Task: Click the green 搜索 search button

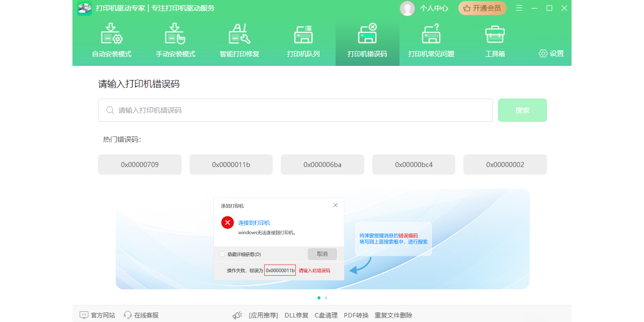Action: pyautogui.click(x=522, y=110)
